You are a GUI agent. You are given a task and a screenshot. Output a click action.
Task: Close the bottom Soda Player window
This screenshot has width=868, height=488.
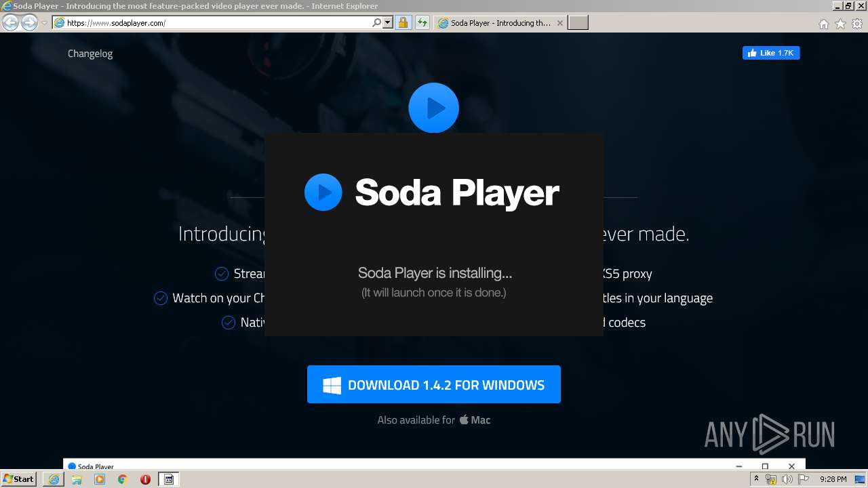791,466
